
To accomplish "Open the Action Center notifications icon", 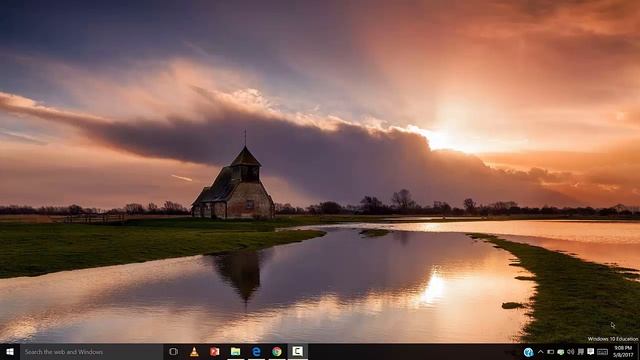I will [x=591, y=352].
